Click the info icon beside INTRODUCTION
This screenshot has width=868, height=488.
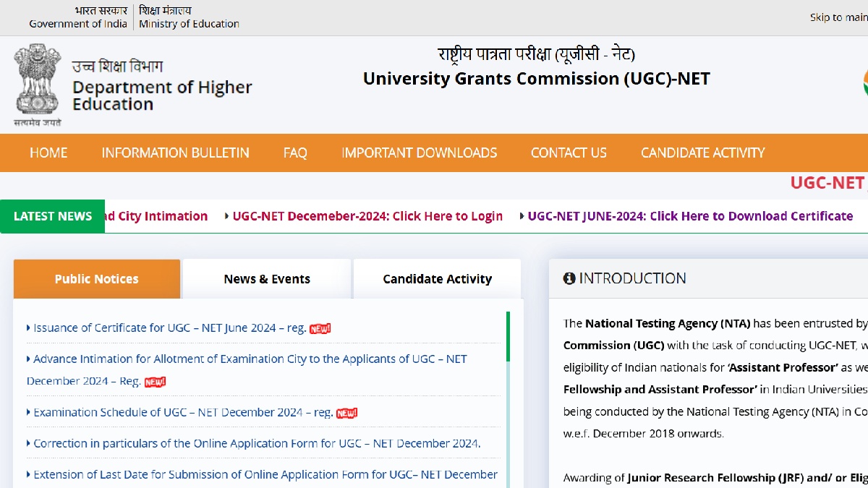569,278
